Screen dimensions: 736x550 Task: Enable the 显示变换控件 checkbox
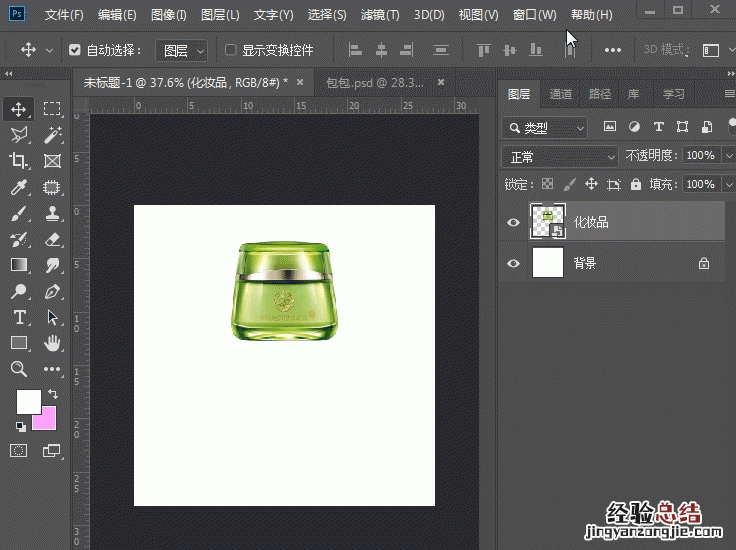click(x=230, y=50)
